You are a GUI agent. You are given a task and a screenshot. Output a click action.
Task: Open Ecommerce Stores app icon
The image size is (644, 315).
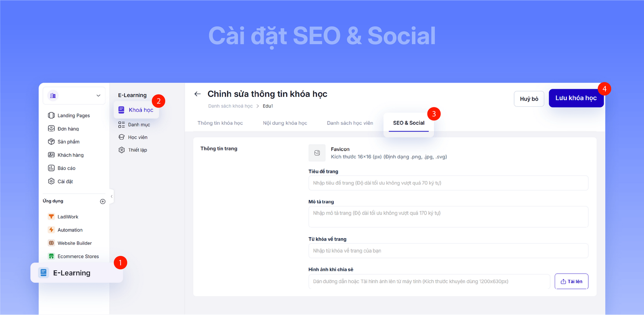51,256
